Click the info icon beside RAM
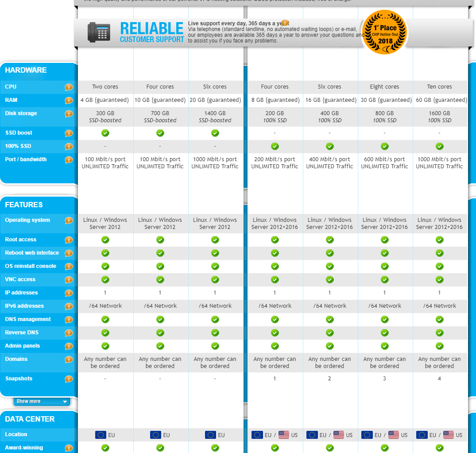The image size is (476, 453). coord(69,101)
